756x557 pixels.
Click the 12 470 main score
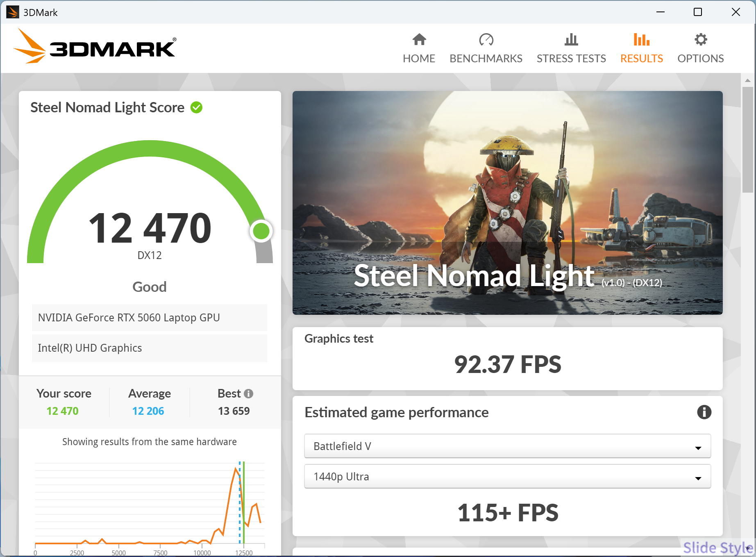tap(150, 228)
